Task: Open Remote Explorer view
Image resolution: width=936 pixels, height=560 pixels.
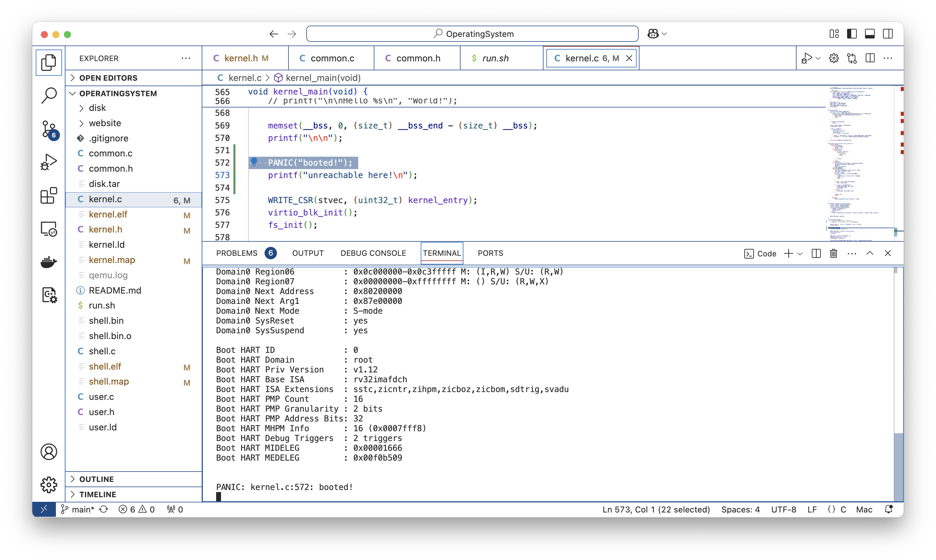Action: pos(49,229)
